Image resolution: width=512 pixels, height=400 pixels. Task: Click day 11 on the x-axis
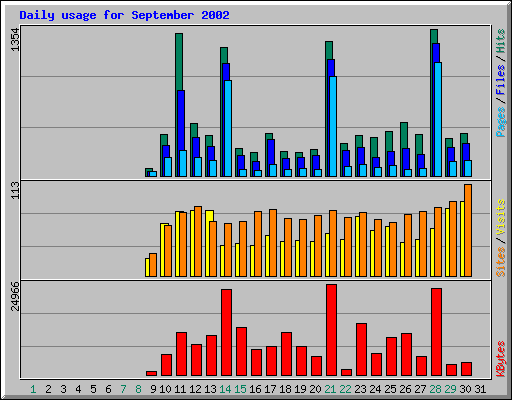[x=180, y=389]
